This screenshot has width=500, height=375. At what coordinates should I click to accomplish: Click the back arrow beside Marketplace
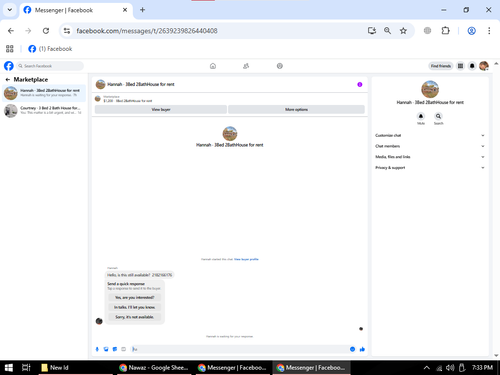(8, 80)
